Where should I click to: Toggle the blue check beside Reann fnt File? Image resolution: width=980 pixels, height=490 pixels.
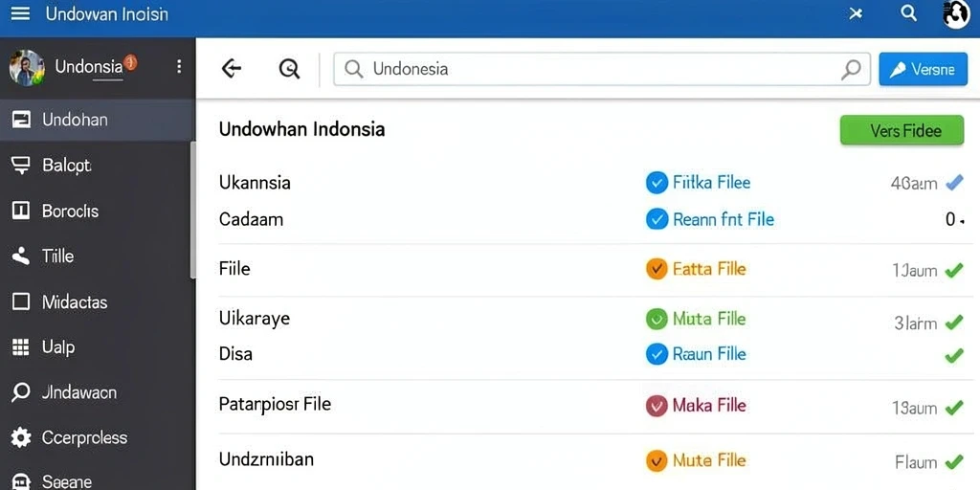pyautogui.click(x=657, y=219)
